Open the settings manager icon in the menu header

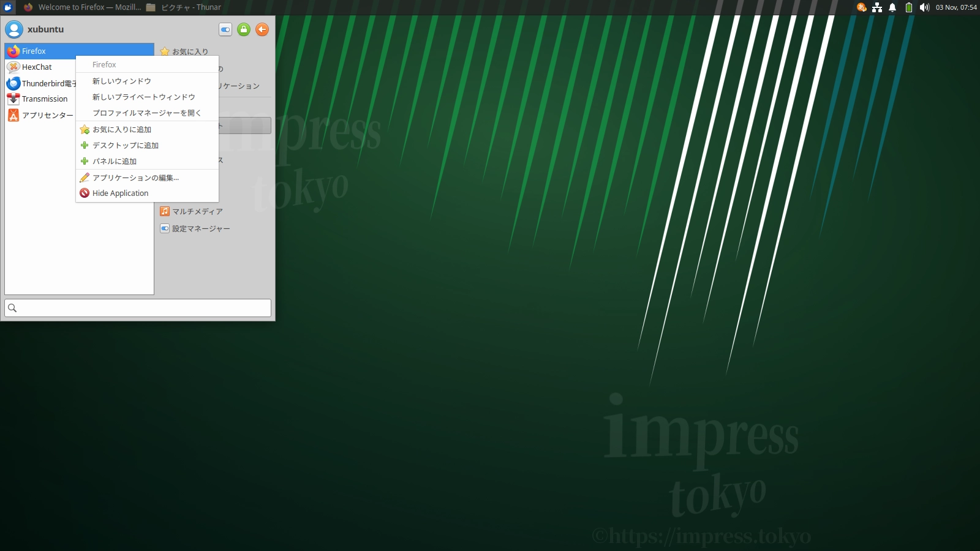tap(225, 29)
